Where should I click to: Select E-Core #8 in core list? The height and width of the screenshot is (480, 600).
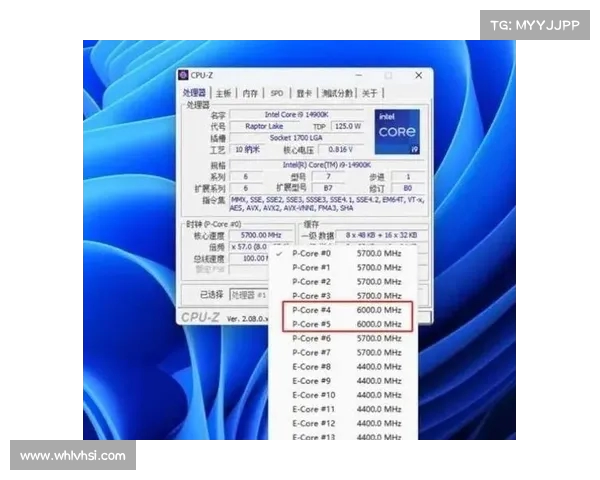(342, 367)
